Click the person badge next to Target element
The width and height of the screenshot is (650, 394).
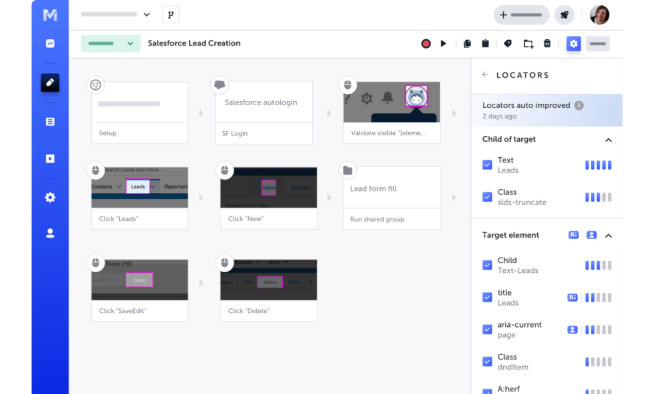(x=592, y=235)
